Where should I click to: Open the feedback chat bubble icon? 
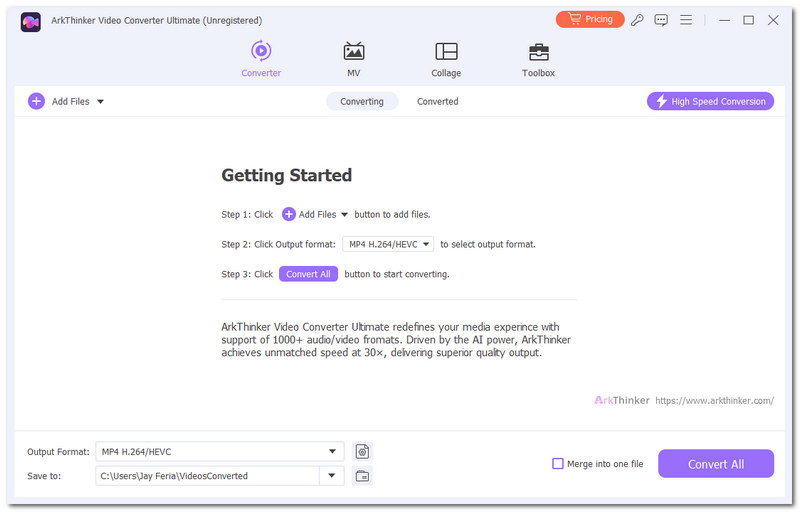coord(661,20)
